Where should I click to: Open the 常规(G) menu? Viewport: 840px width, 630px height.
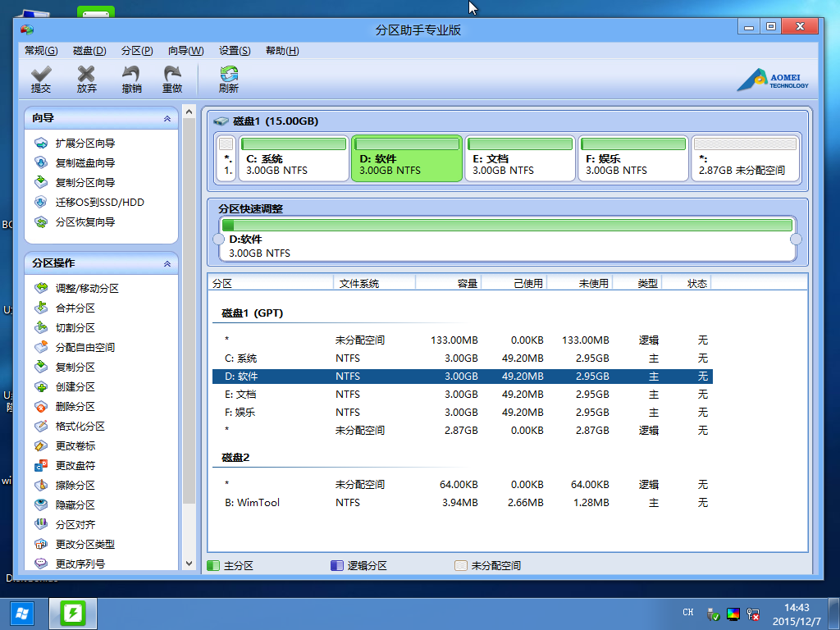pyautogui.click(x=41, y=51)
